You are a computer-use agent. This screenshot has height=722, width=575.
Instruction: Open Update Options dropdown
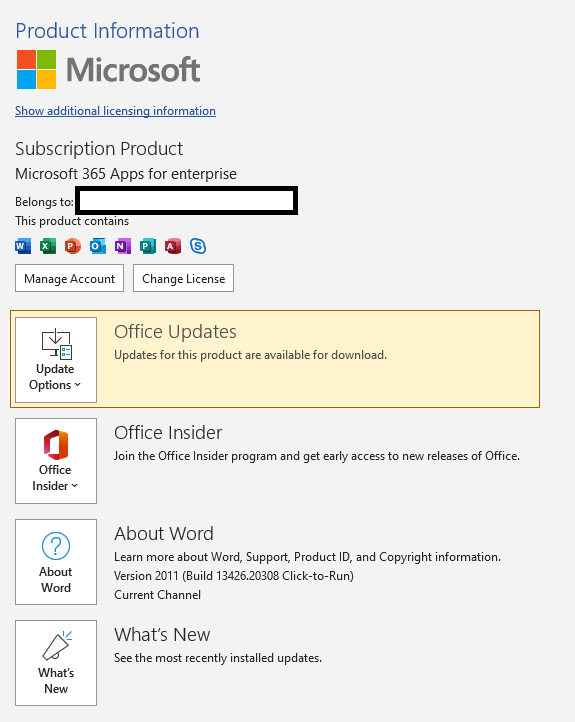click(x=56, y=360)
